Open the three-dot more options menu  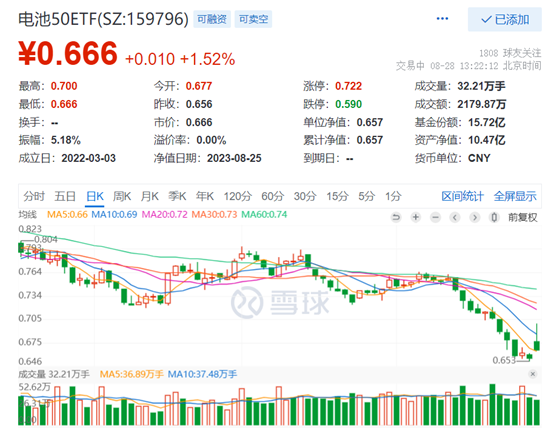point(442,18)
